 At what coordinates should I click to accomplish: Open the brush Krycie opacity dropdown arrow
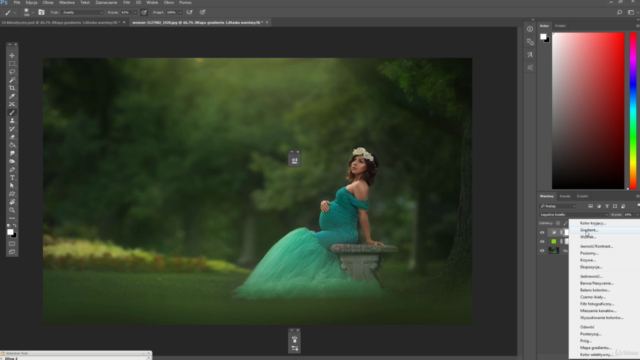(x=135, y=12)
